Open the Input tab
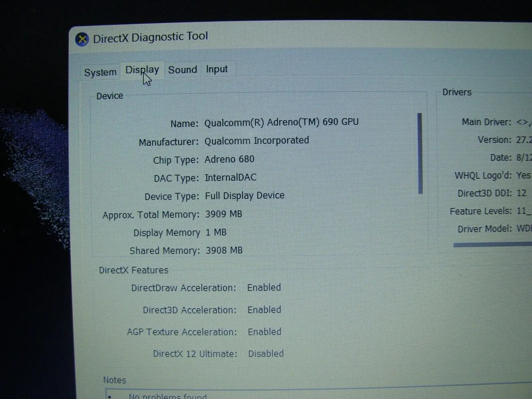Screen dimensions: 532x399 tap(217, 69)
